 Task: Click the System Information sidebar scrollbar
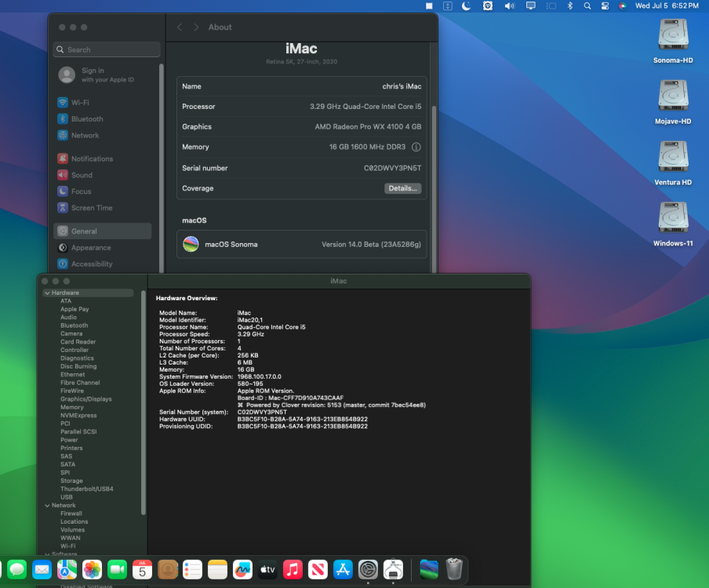click(x=144, y=402)
